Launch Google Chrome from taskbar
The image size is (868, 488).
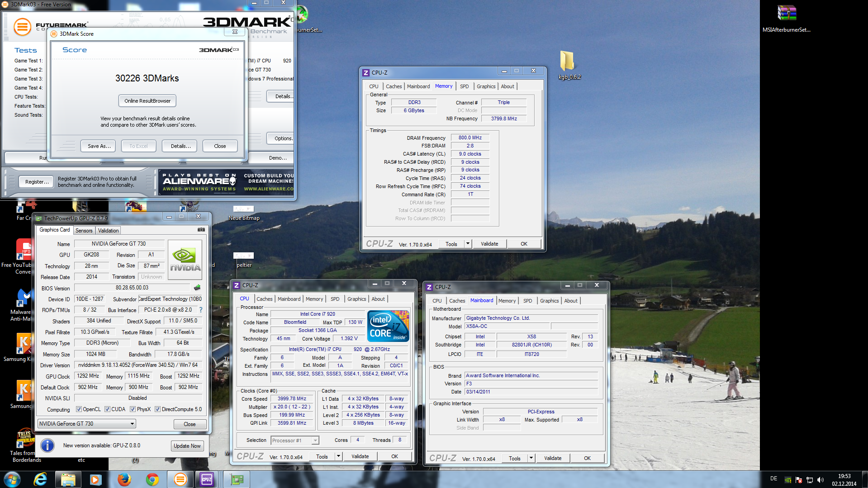(152, 479)
